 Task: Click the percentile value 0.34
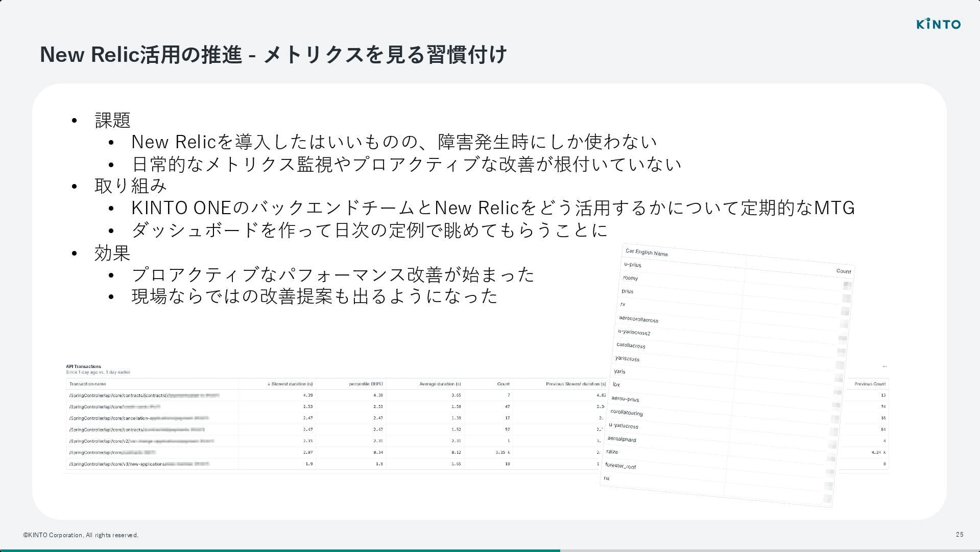tap(378, 452)
